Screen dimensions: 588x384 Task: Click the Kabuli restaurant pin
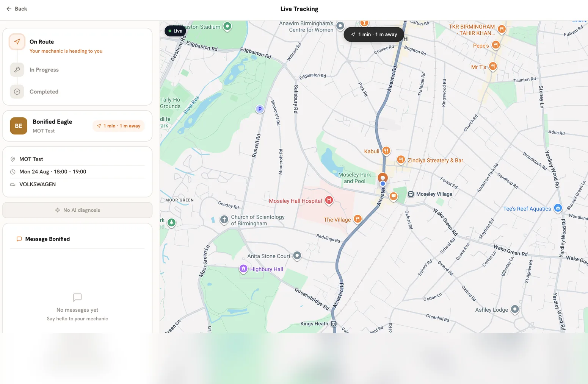pyautogui.click(x=386, y=151)
